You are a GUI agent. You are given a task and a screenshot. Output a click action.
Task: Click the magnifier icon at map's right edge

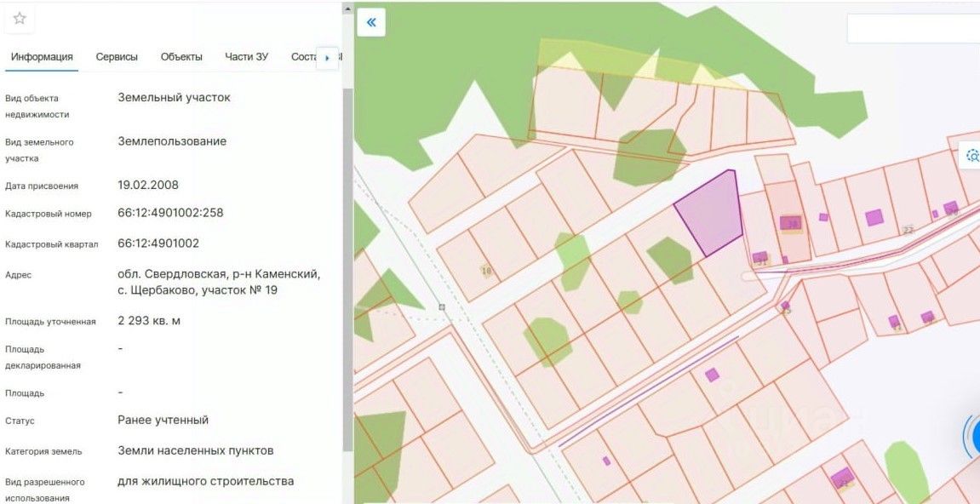point(971,155)
